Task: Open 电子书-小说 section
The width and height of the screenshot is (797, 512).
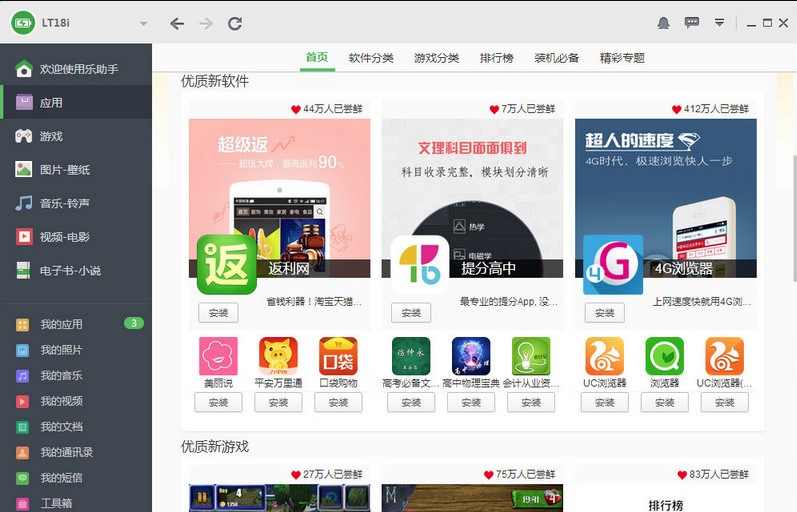Action: click(x=76, y=270)
